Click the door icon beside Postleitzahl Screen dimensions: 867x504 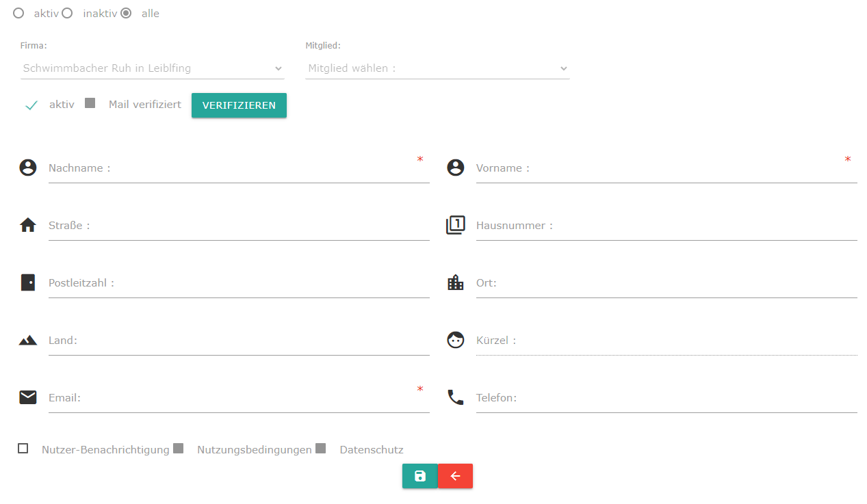[x=28, y=282]
